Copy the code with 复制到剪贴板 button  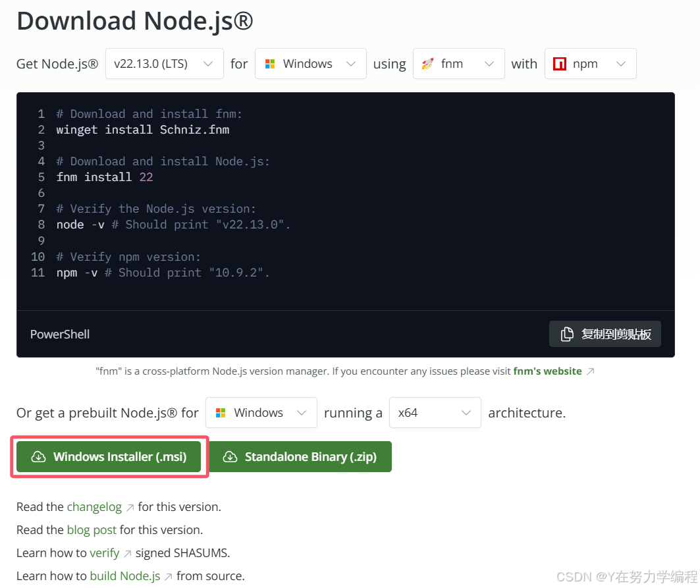605,334
